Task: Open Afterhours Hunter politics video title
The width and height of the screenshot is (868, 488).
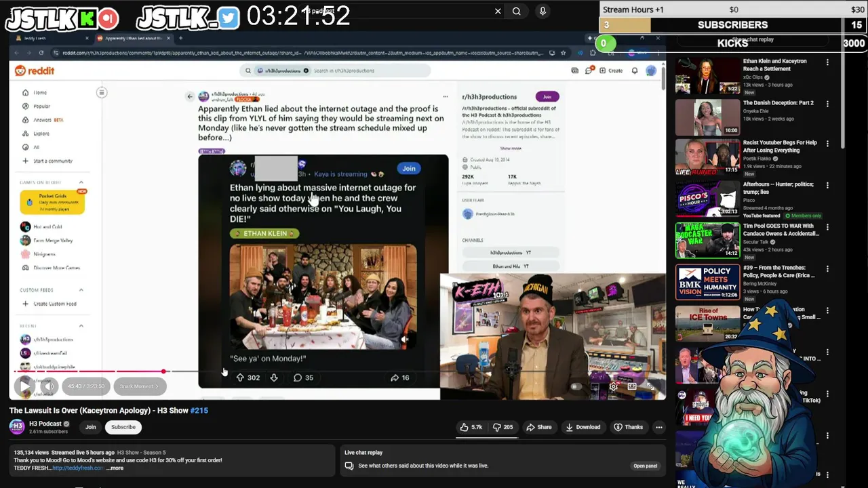Action: tap(780, 188)
